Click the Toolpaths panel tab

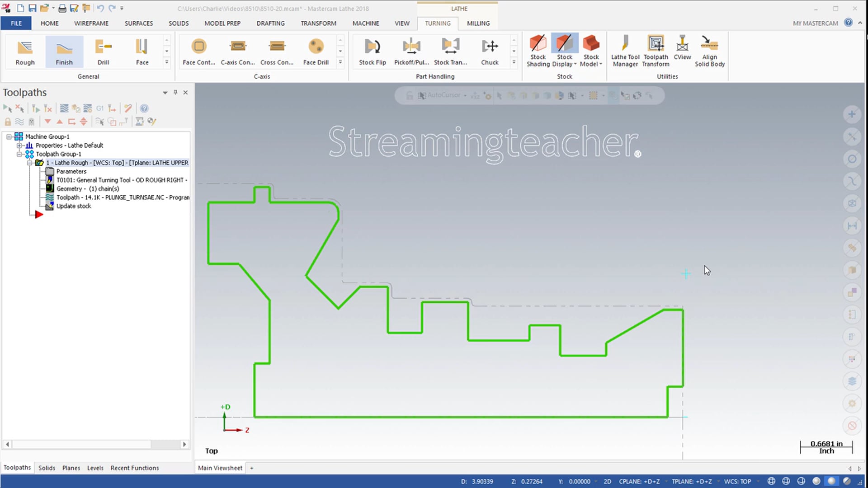pyautogui.click(x=17, y=467)
